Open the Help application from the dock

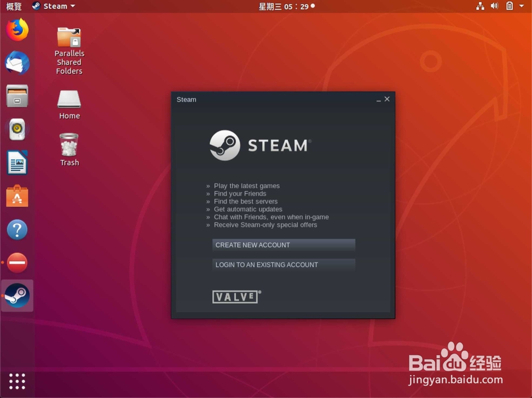click(x=17, y=229)
